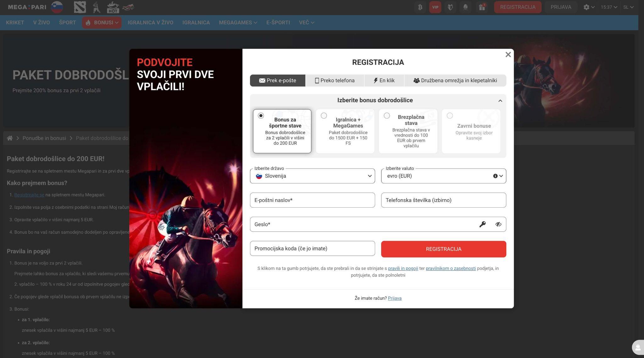
Task: Open the VIP badge icon
Action: 435,7
